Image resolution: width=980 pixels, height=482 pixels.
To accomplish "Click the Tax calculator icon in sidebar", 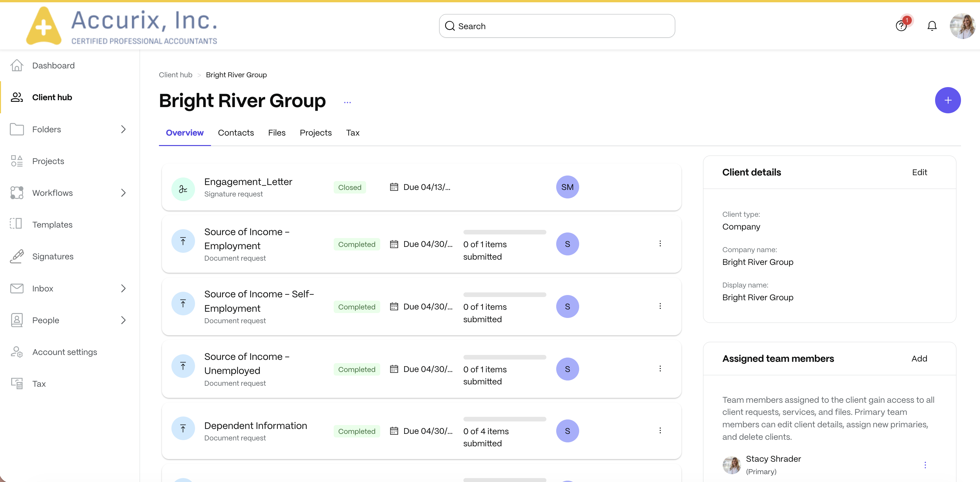I will pos(17,383).
